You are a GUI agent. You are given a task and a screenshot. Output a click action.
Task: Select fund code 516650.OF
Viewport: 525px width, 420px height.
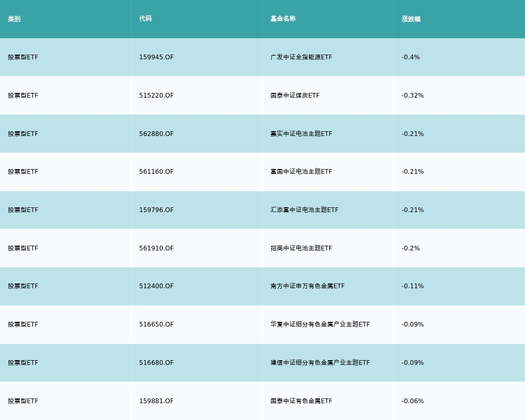point(156,324)
